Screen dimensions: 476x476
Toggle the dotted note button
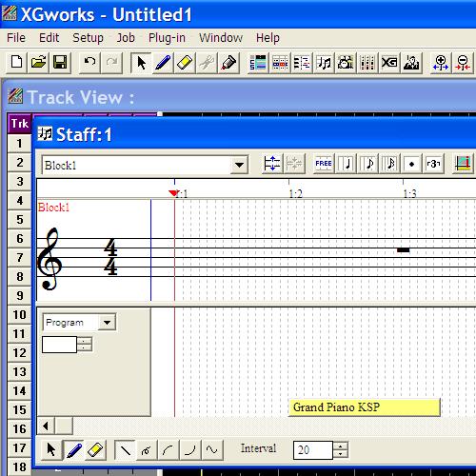(x=411, y=164)
